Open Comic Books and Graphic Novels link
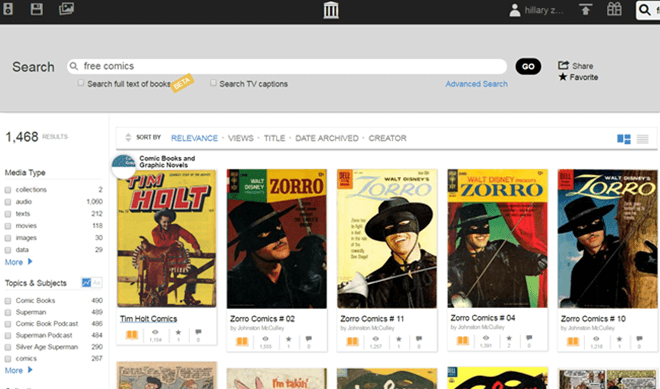The width and height of the screenshot is (660, 389). pyautogui.click(x=167, y=162)
